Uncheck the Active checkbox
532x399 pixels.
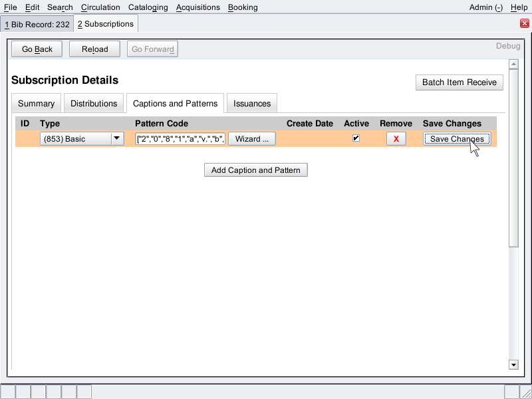coord(356,138)
